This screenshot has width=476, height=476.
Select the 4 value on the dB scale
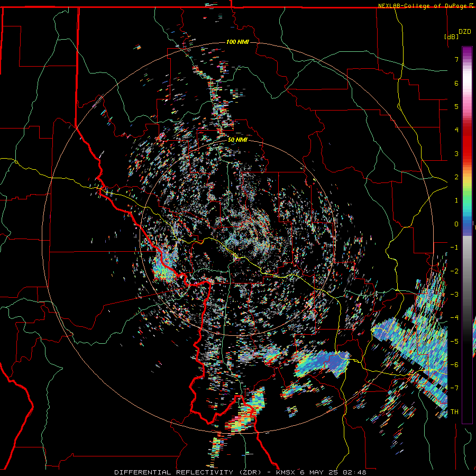[x=456, y=130]
